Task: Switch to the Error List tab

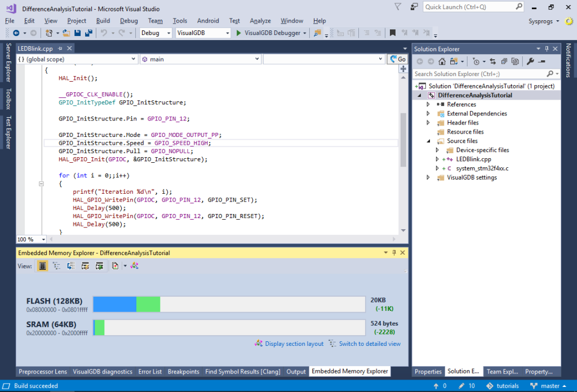Action: pyautogui.click(x=150, y=371)
